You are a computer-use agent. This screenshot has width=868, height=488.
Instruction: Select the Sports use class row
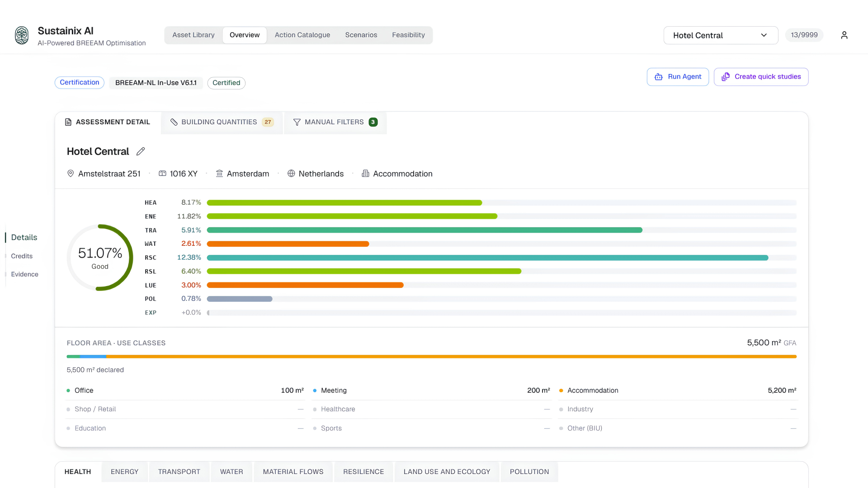point(431,428)
